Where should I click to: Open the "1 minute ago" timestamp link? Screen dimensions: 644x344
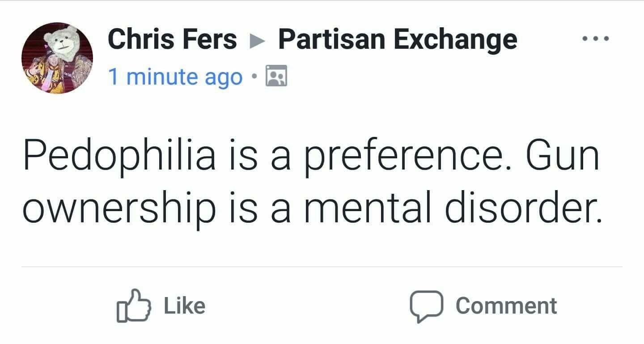tap(175, 76)
